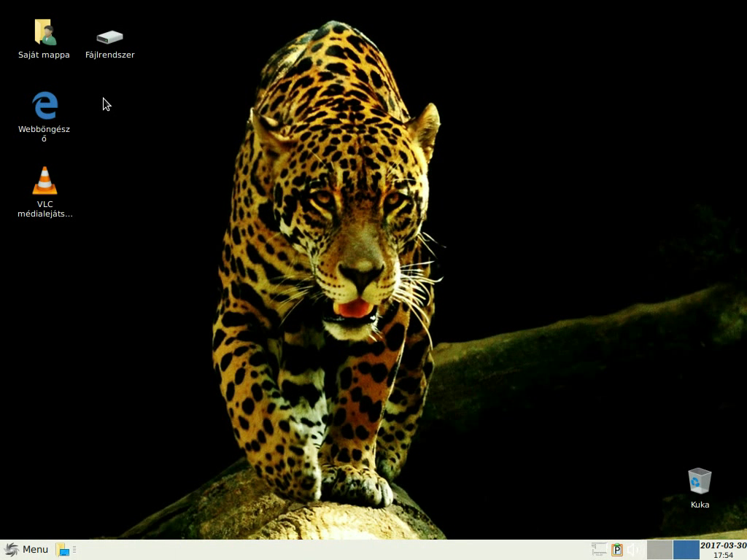Click the date and time clock

point(723,550)
